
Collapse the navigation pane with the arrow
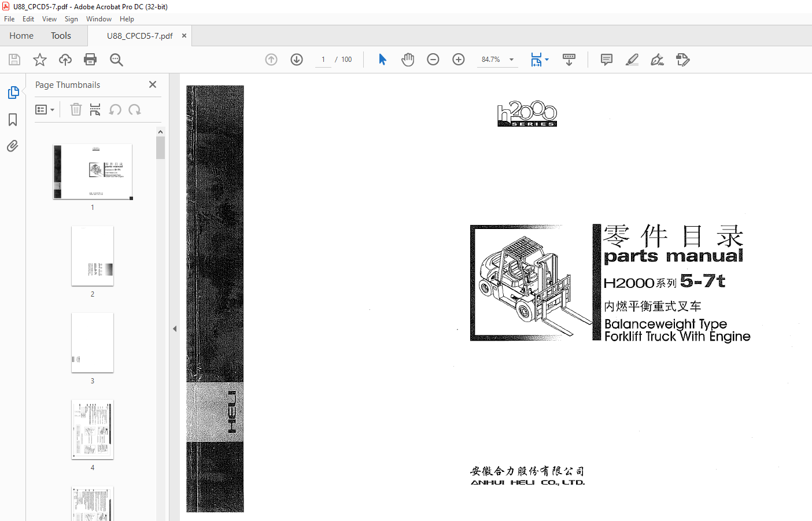pyautogui.click(x=175, y=328)
